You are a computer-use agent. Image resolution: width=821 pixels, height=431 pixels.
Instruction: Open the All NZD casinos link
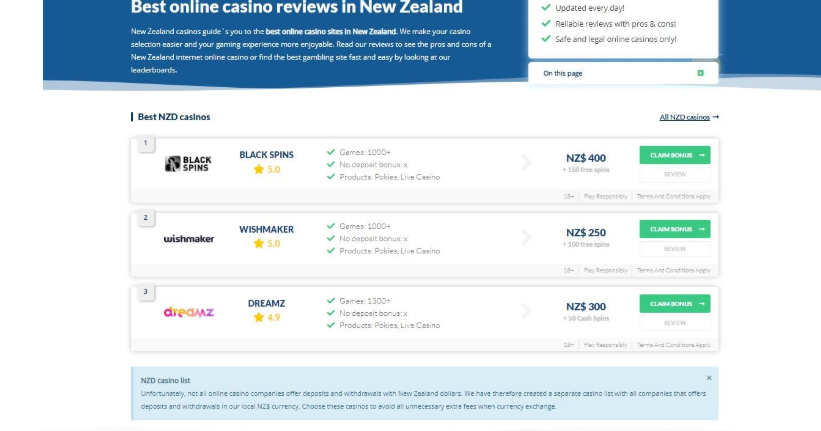click(689, 117)
